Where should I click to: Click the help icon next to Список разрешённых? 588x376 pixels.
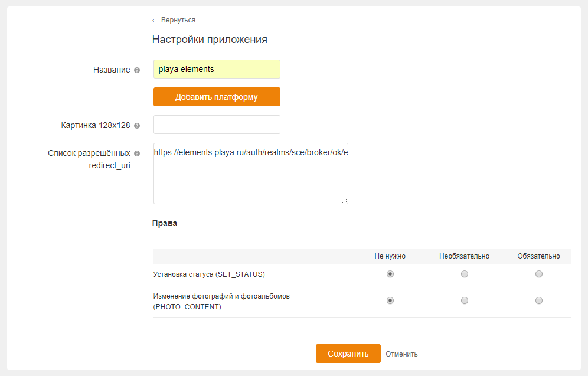(137, 153)
